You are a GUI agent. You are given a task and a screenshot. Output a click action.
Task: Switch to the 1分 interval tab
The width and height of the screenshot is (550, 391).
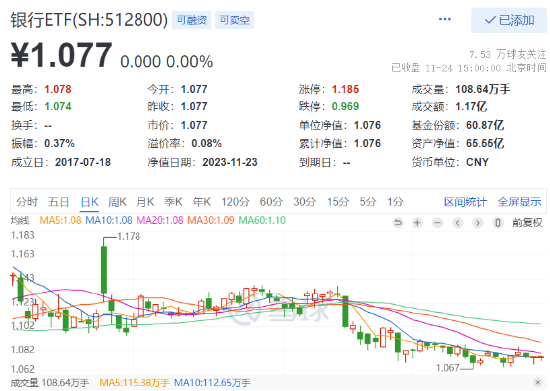395,202
